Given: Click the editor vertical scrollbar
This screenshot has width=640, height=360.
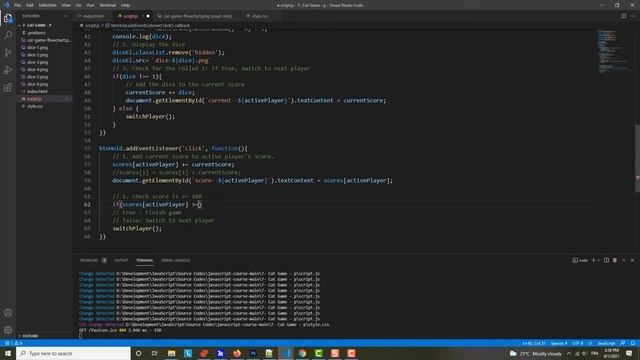Looking at the screenshot, I should [637, 158].
